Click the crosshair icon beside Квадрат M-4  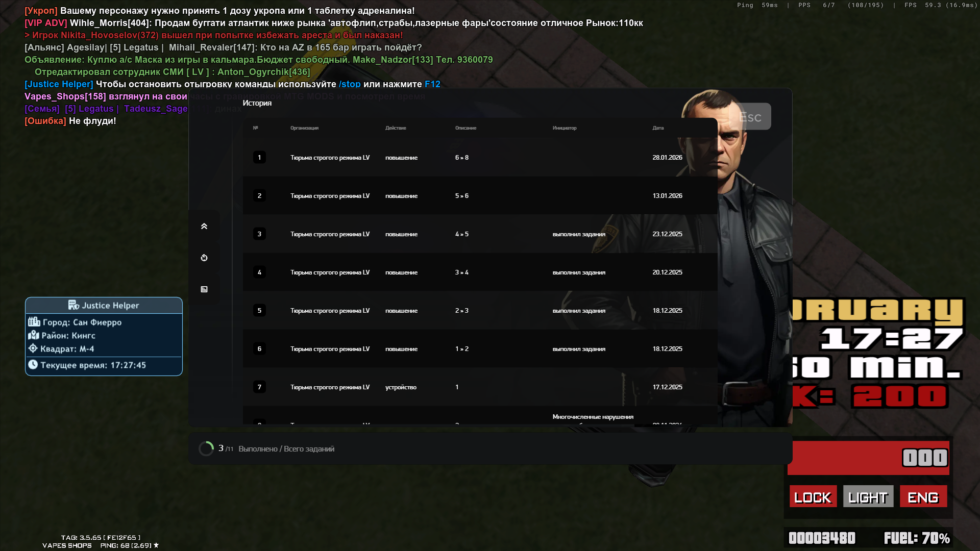(33, 348)
